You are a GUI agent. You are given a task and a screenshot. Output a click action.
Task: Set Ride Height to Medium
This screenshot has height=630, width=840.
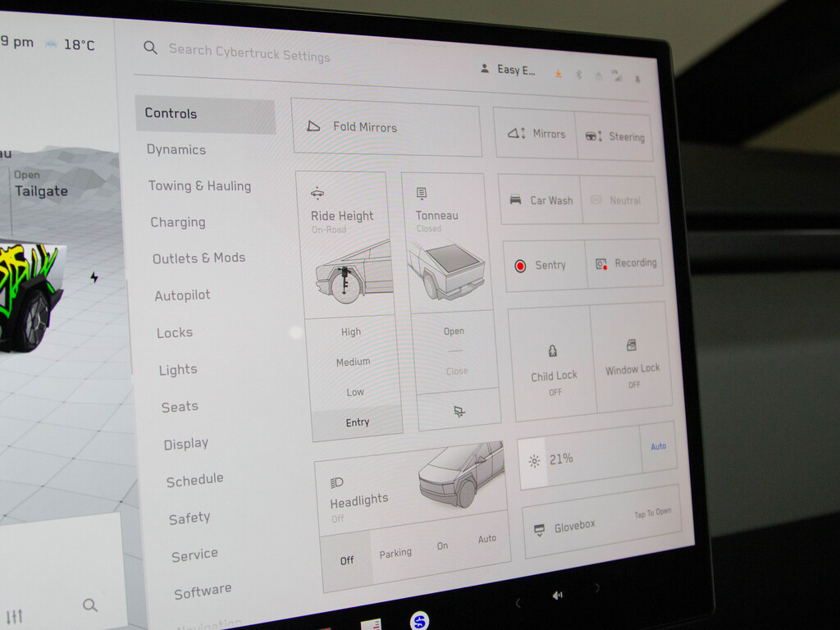pyautogui.click(x=353, y=362)
